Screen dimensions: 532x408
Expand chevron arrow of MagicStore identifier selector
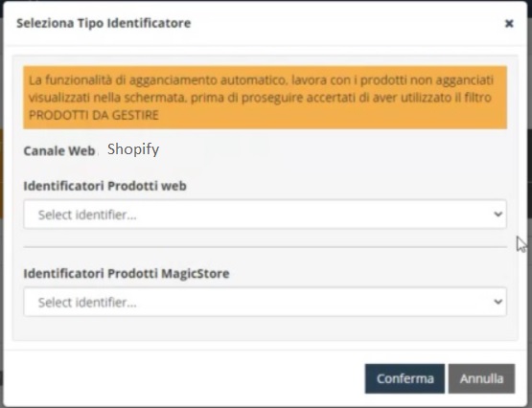tap(497, 302)
